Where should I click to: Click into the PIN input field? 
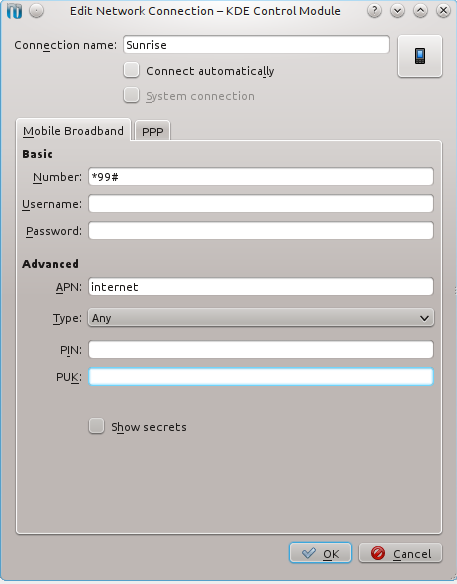[x=261, y=350]
